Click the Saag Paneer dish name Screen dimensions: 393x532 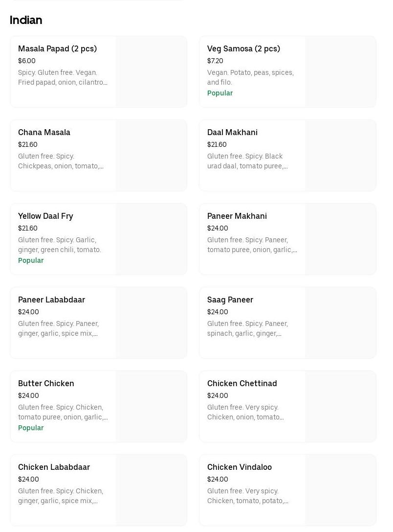pyautogui.click(x=230, y=300)
